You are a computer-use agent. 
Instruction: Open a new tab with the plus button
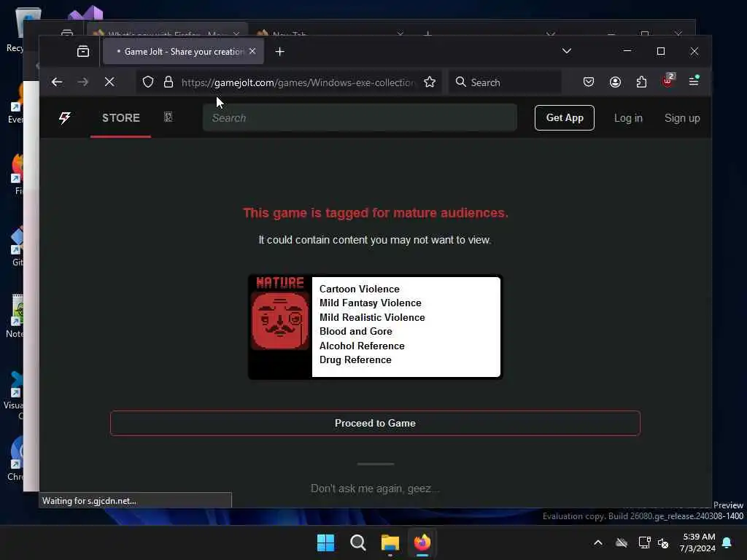pyautogui.click(x=279, y=52)
